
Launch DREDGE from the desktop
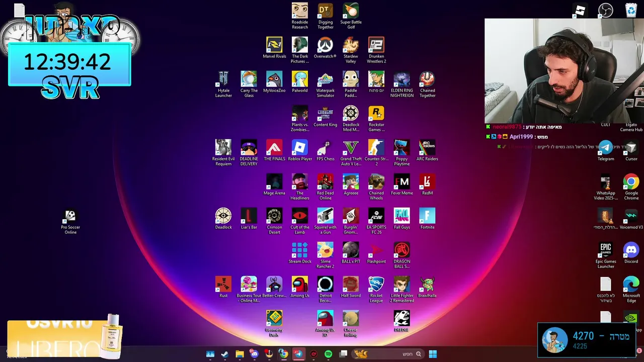click(x=401, y=321)
